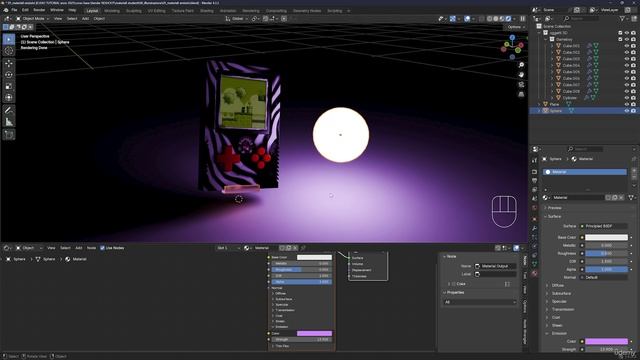Select the Material slot in the slot list
This screenshot has height=360, width=640.
pyautogui.click(x=584, y=172)
